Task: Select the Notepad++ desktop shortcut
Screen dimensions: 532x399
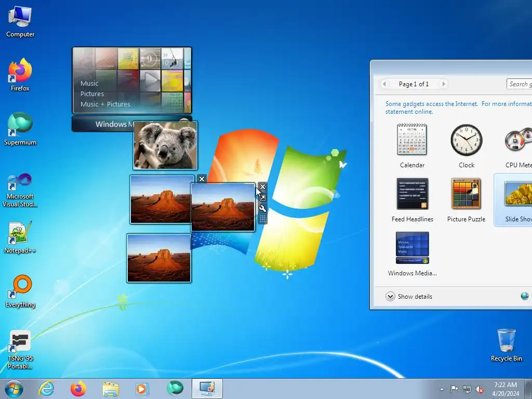Action: coord(20,237)
